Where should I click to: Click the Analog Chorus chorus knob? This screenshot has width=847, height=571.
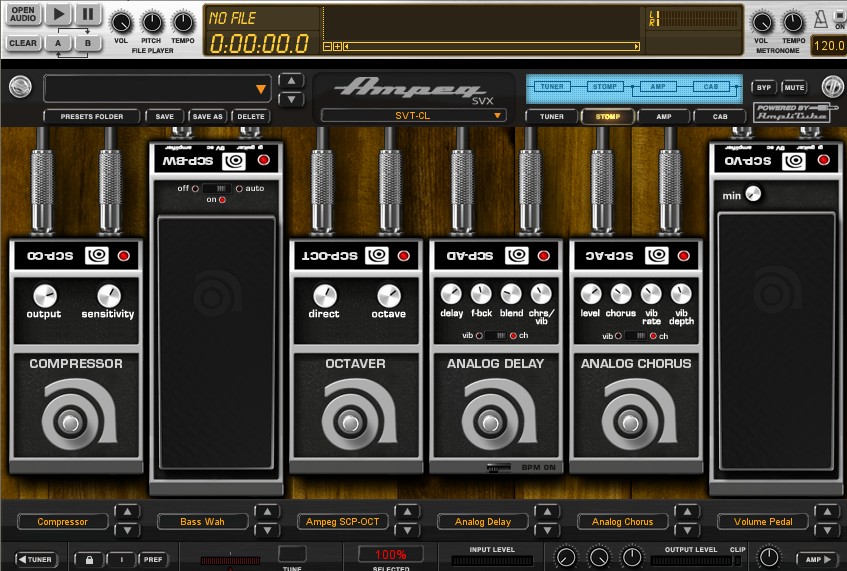(621, 294)
